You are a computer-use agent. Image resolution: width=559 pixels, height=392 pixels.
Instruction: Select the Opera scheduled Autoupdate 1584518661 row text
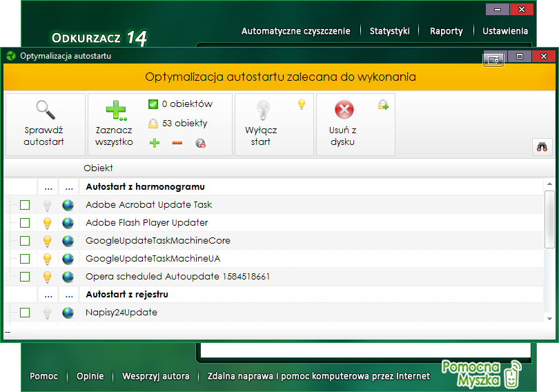[177, 277]
